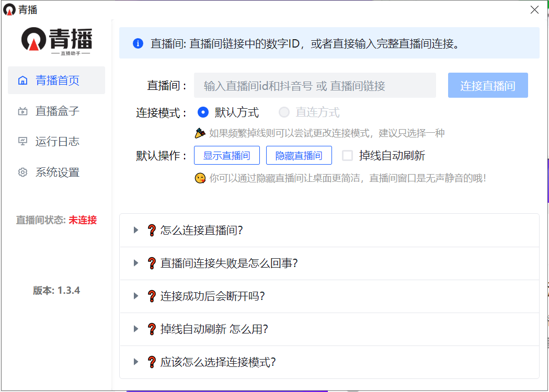Click the home icon beside 青播首页
Image resolution: width=549 pixels, height=392 pixels.
(x=23, y=80)
